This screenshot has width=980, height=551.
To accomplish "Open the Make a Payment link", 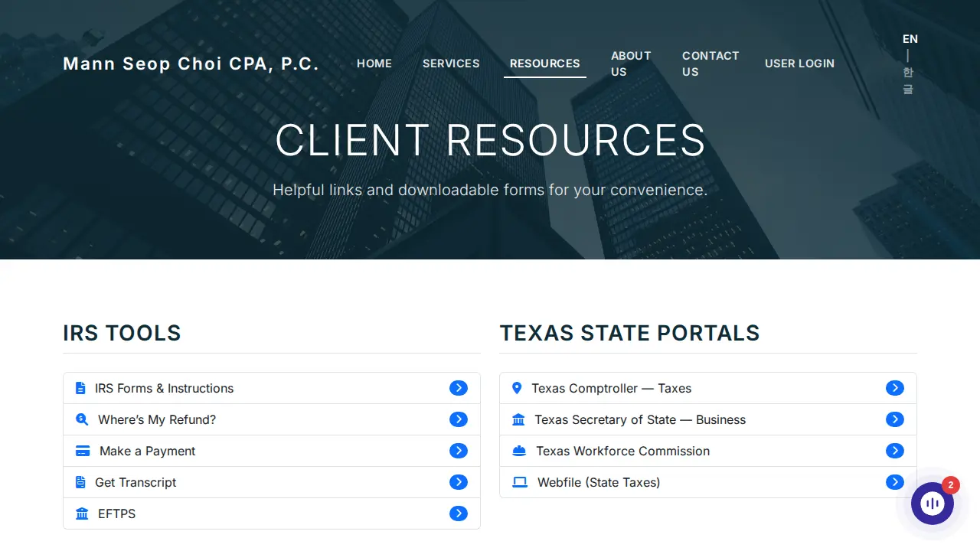I will [x=272, y=451].
